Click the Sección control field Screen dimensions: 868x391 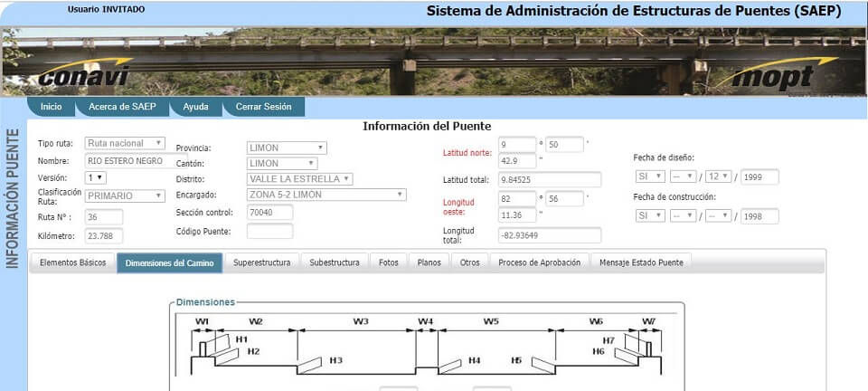tap(270, 212)
